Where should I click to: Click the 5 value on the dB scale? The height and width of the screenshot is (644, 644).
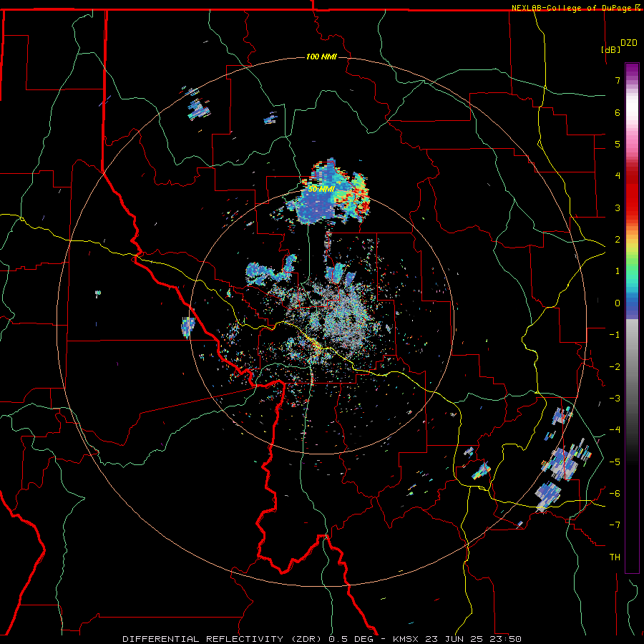pyautogui.click(x=618, y=144)
